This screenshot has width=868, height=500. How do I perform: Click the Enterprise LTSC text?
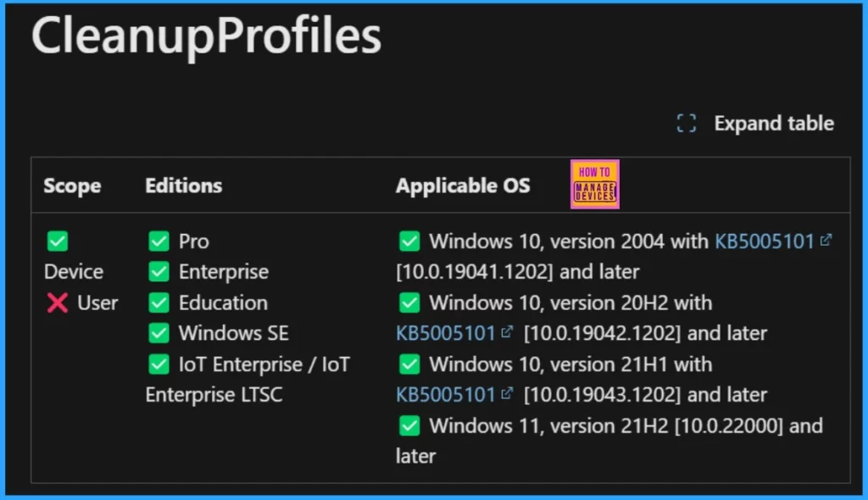pyautogui.click(x=214, y=395)
